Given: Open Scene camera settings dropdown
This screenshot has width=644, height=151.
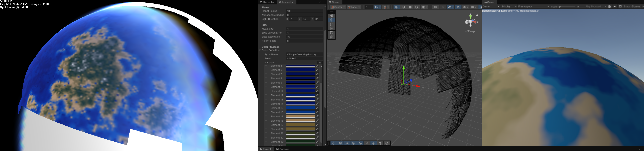Looking at the screenshot, I should tap(474, 7).
